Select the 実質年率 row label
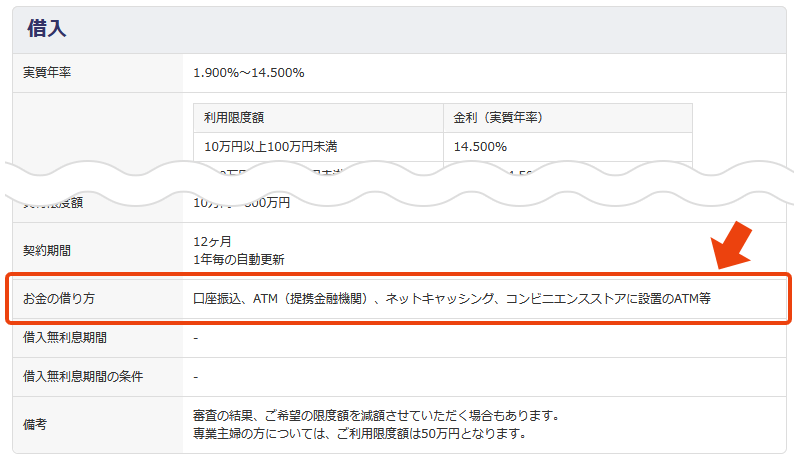The height and width of the screenshot is (460, 800). [47, 73]
